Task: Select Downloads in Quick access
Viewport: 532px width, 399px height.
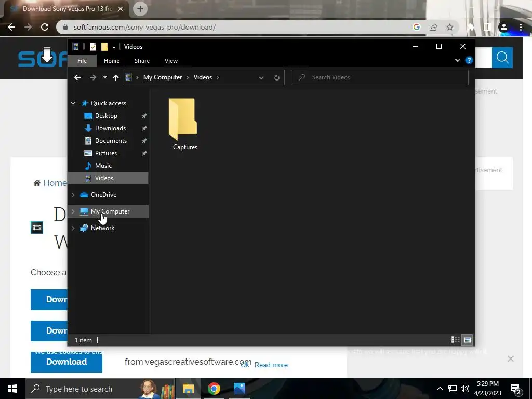Action: tap(110, 128)
